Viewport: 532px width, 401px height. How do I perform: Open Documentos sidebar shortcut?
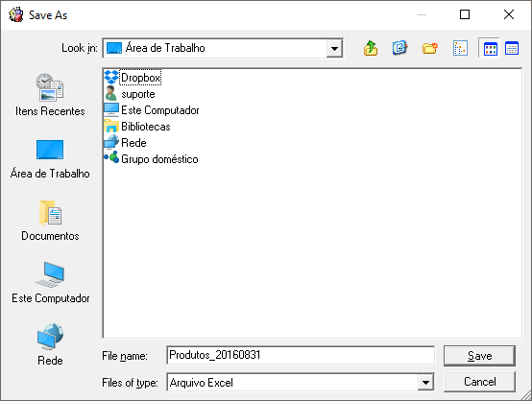(50, 221)
